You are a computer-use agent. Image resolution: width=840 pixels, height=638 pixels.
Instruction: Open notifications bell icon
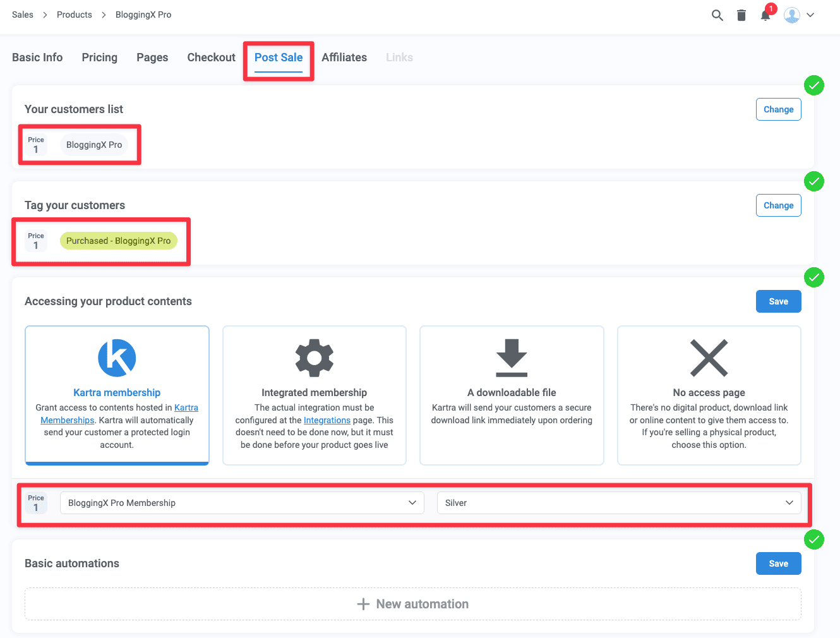click(x=765, y=15)
